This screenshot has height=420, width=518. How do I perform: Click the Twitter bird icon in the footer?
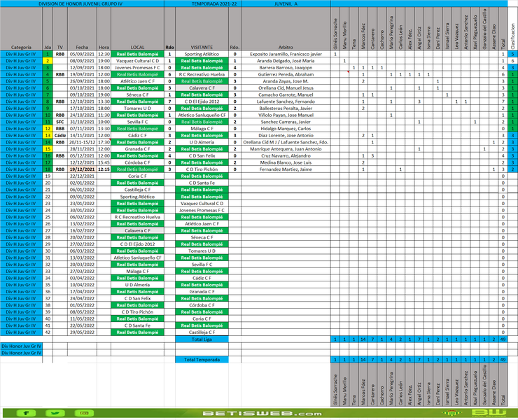pos(55,413)
